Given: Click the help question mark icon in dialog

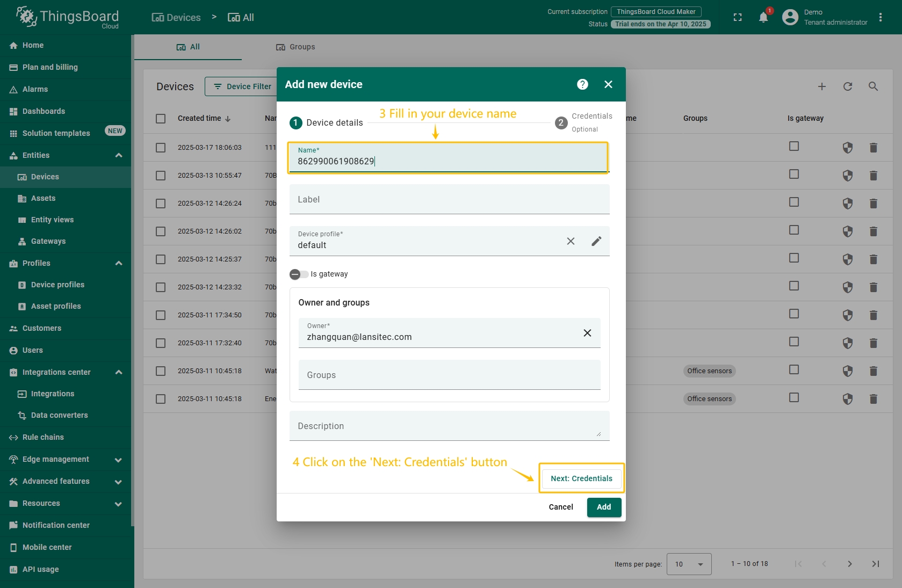Looking at the screenshot, I should [x=582, y=84].
